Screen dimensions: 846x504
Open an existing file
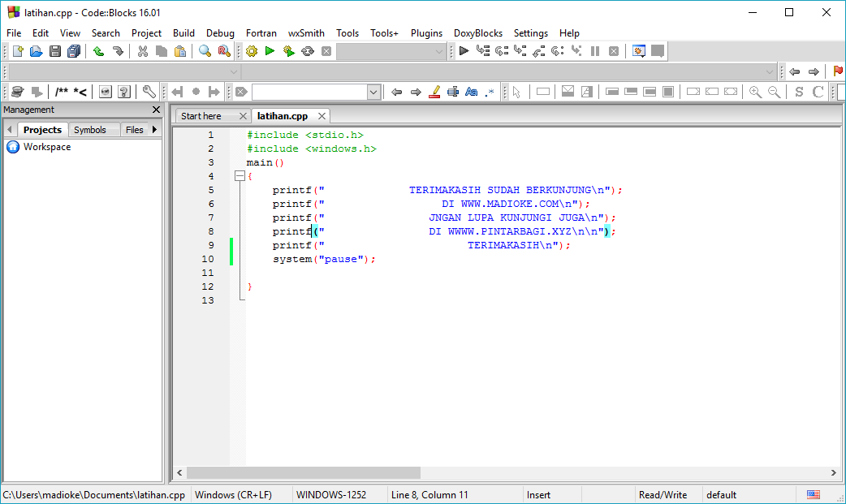point(36,50)
